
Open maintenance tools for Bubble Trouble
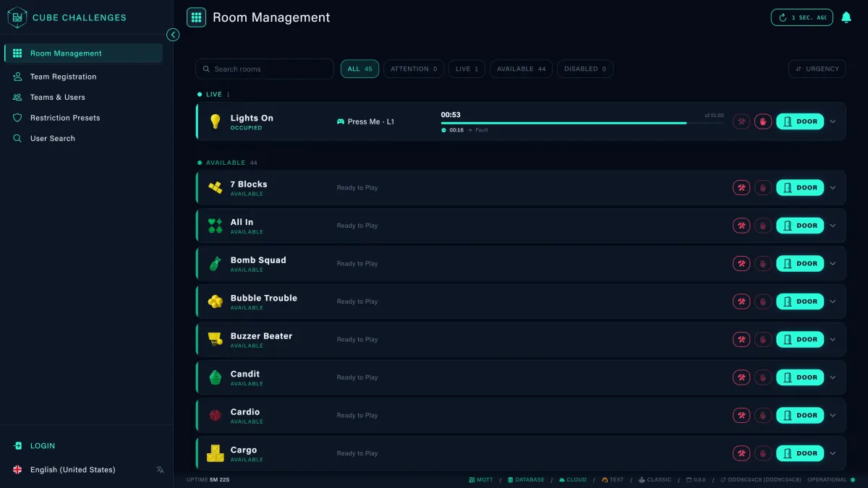click(741, 301)
